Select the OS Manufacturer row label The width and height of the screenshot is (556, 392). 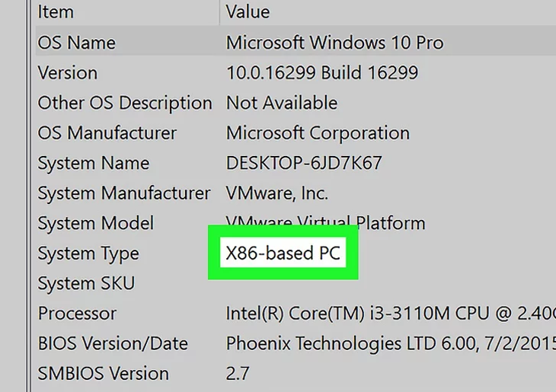point(107,132)
